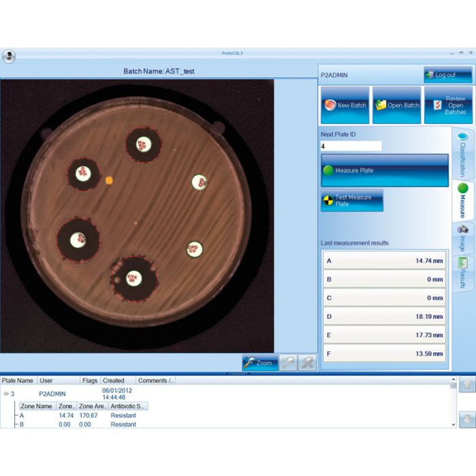
Task: Select the Measure side tab
Action: [x=462, y=201]
